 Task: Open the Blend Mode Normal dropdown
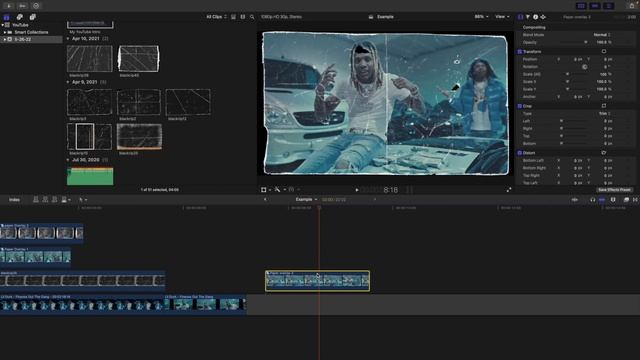602,35
